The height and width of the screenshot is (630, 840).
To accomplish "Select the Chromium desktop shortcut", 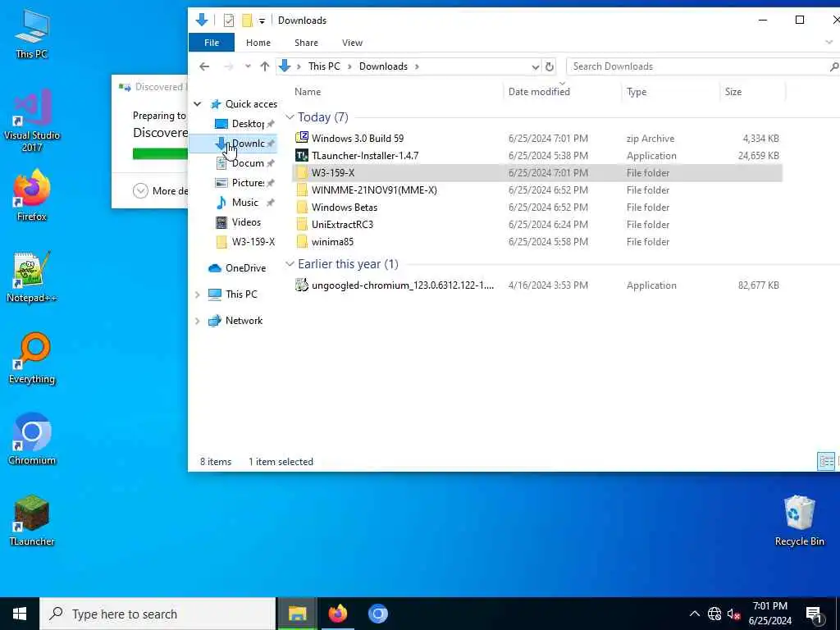I will [x=32, y=440].
